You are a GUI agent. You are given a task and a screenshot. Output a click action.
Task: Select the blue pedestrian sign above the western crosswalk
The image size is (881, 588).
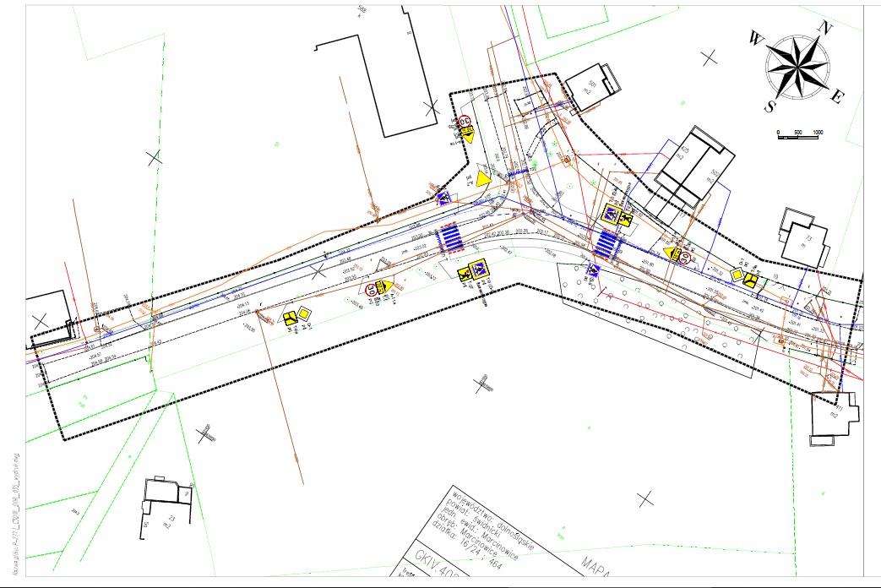pyautogui.click(x=444, y=198)
